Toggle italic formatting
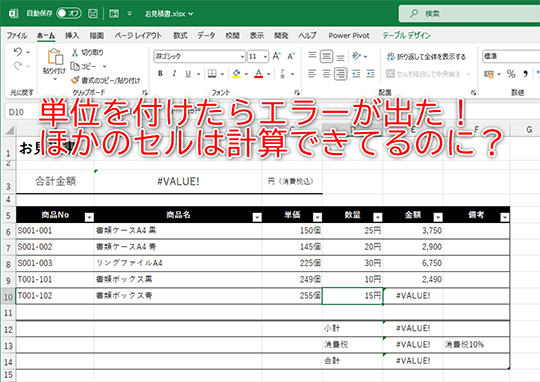The image size is (540, 382). pyautogui.click(x=174, y=74)
